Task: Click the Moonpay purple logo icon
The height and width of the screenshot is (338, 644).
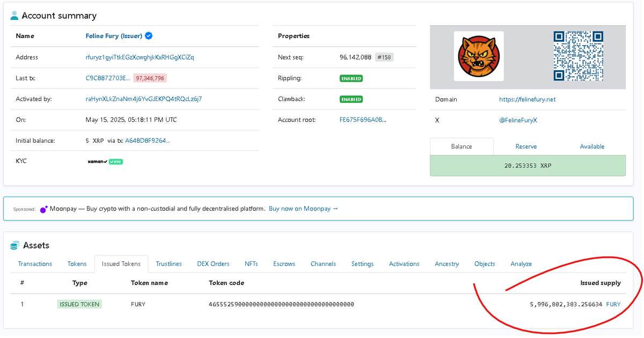Action: [x=43, y=209]
